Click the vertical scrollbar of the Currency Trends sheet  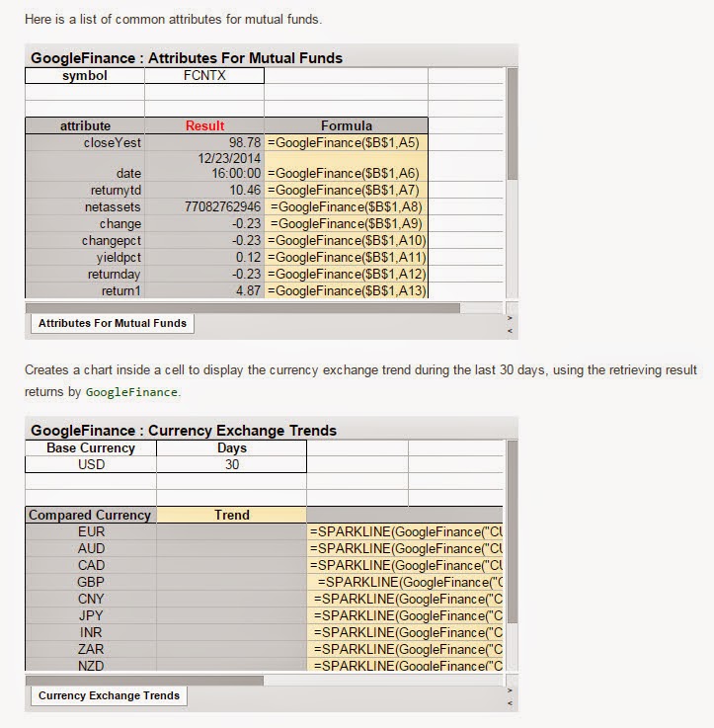[513, 531]
